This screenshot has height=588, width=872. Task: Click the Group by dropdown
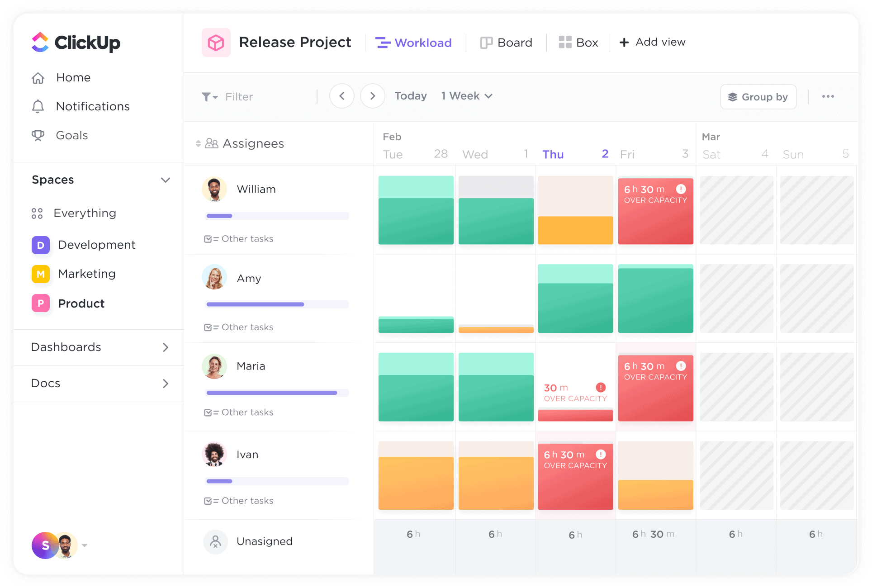[758, 96]
